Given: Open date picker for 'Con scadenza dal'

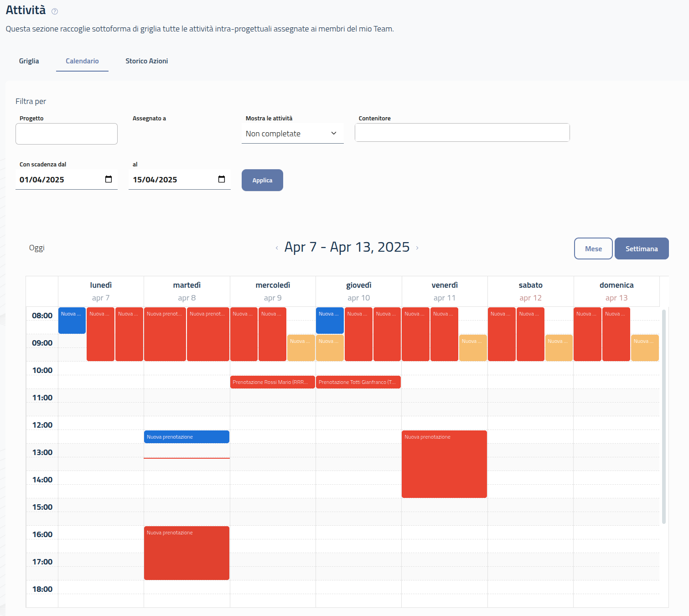Looking at the screenshot, I should coord(109,179).
